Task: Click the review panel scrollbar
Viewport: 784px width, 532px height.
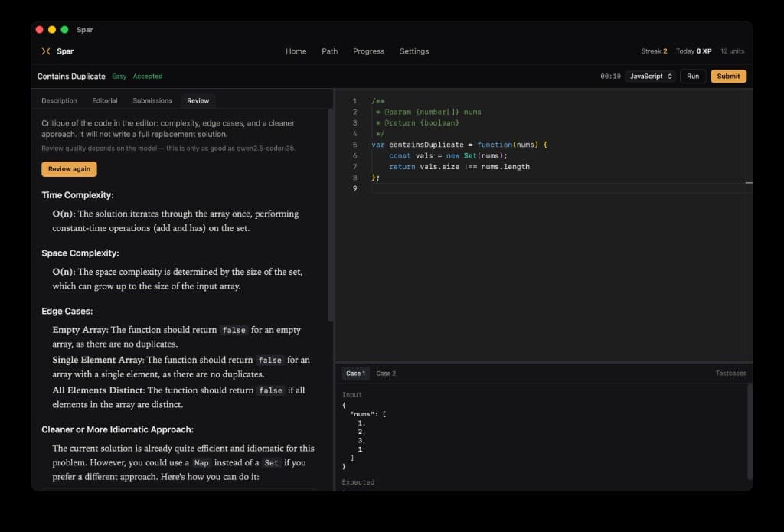Action: pos(330,215)
